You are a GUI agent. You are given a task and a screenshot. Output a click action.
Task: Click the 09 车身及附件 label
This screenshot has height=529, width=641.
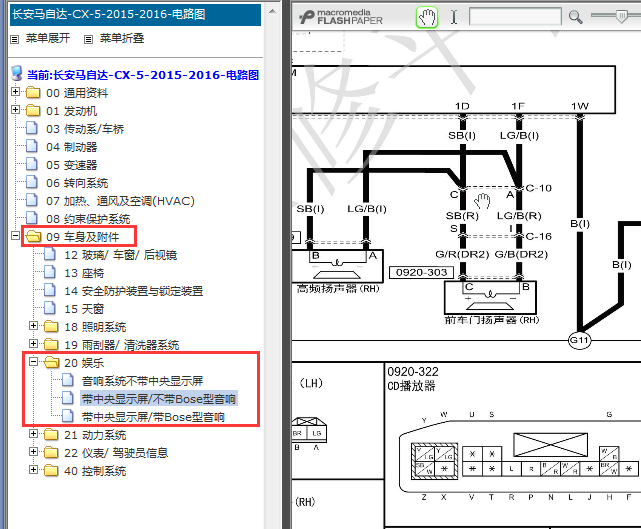click(x=83, y=237)
